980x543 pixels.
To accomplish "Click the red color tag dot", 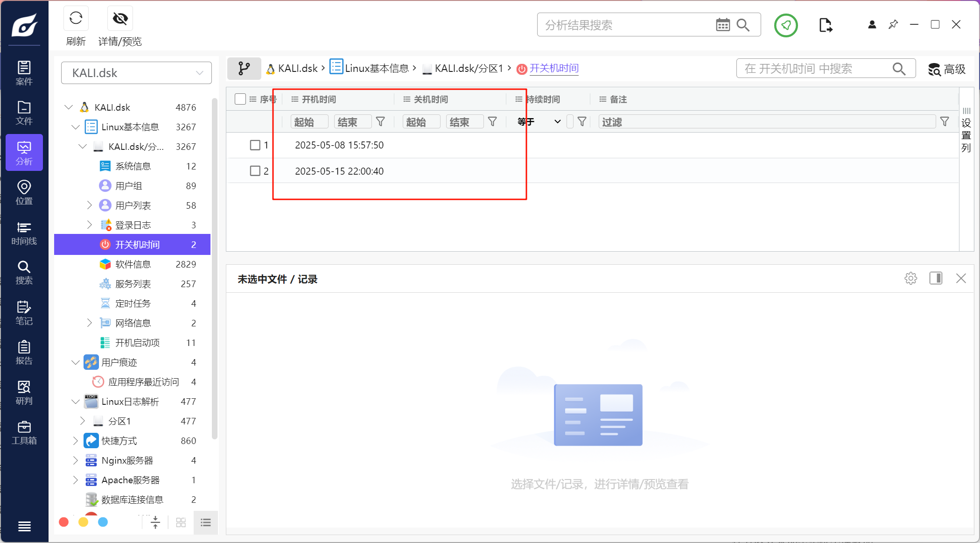I will pyautogui.click(x=64, y=522).
